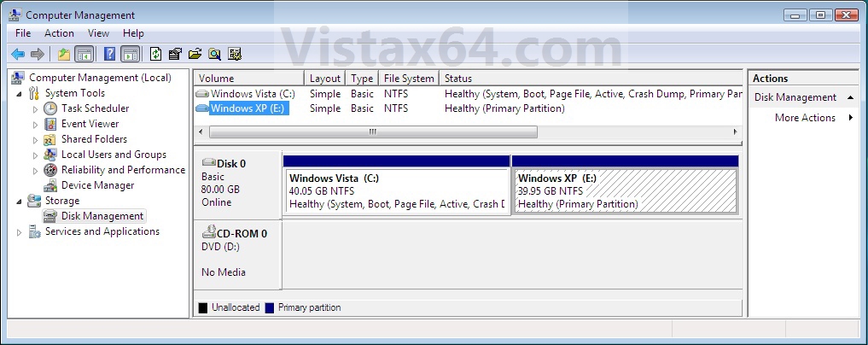The height and width of the screenshot is (345, 868).
Task: Collapse the System Tools node
Action: 20,94
